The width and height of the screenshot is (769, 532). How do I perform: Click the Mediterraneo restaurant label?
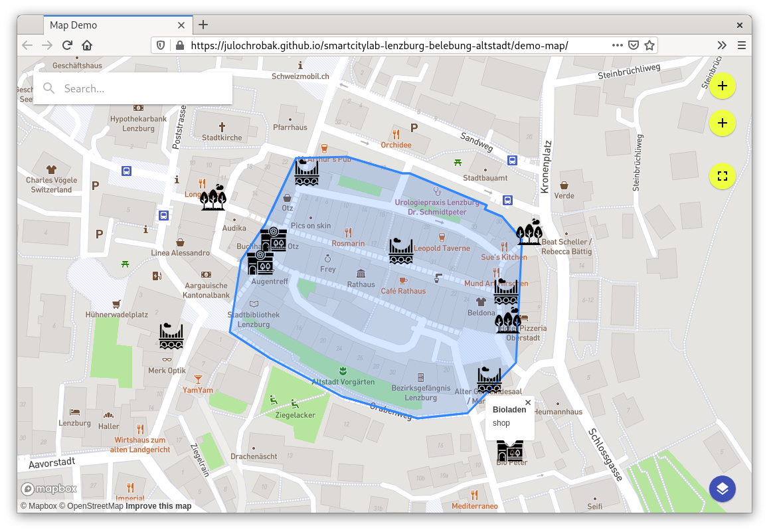point(474,505)
